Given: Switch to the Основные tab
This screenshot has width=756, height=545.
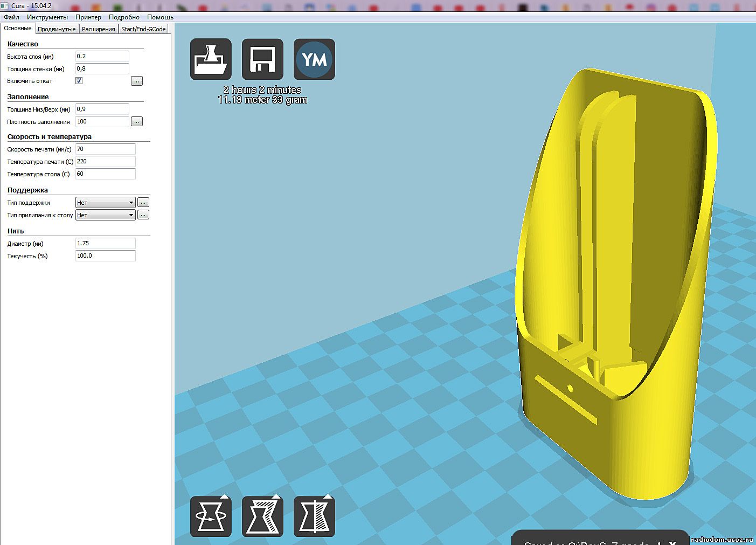Looking at the screenshot, I should click(18, 29).
